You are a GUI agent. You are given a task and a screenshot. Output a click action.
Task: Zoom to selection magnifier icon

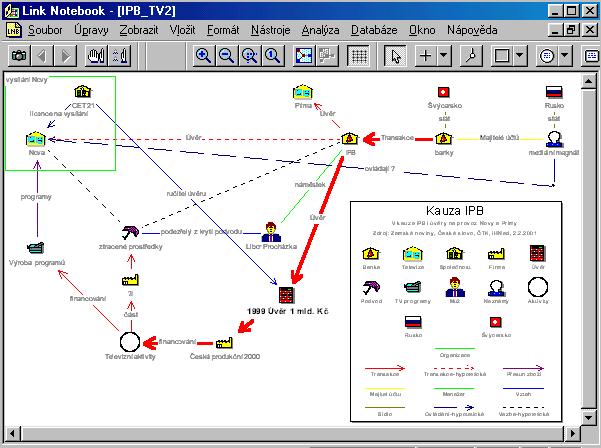[250, 56]
